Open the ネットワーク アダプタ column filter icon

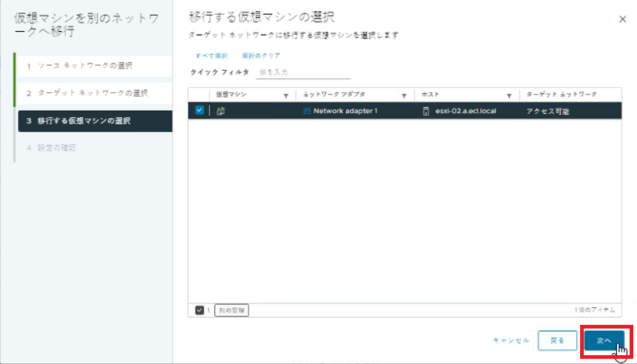[x=404, y=96]
